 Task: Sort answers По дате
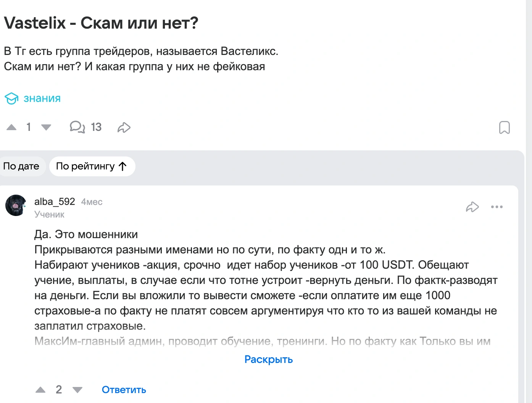pos(21,166)
